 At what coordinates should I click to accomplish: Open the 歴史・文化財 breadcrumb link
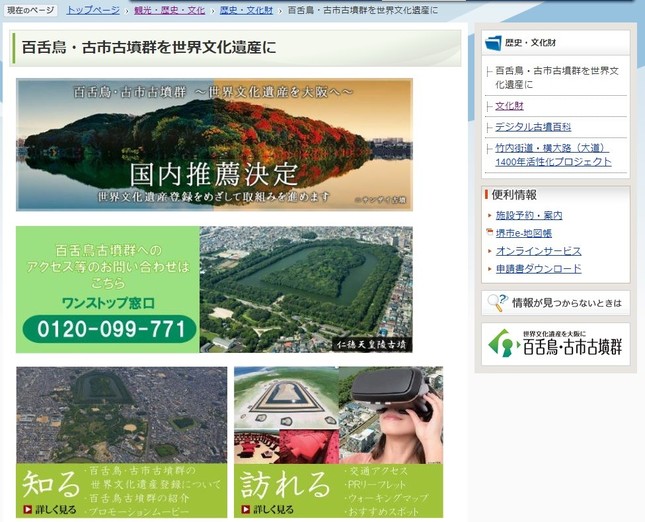point(246,10)
